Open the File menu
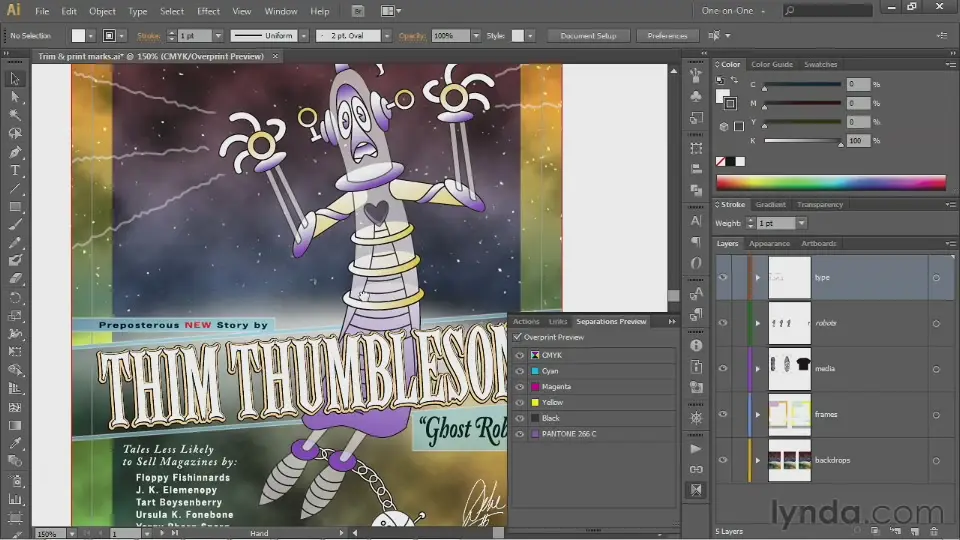Screen dimensions: 960x540 click(x=42, y=11)
